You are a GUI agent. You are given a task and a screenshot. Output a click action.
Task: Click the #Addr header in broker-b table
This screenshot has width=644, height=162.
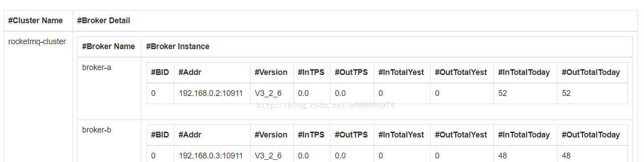tap(190, 135)
